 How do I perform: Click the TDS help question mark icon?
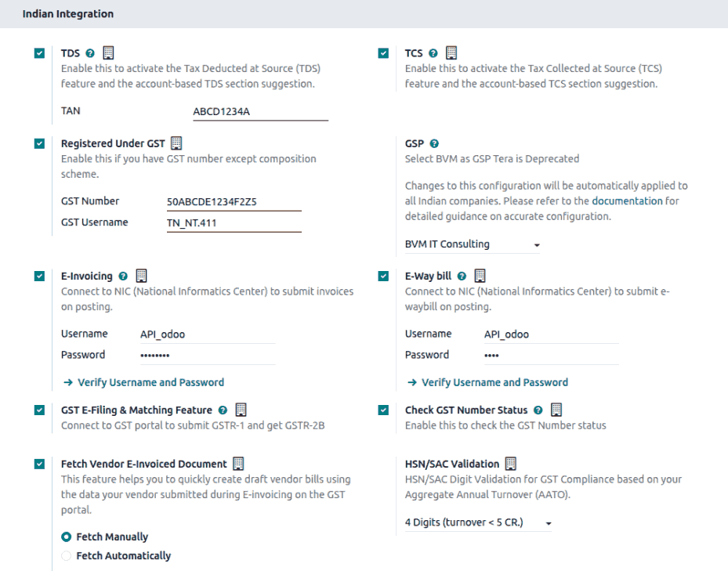[90, 53]
